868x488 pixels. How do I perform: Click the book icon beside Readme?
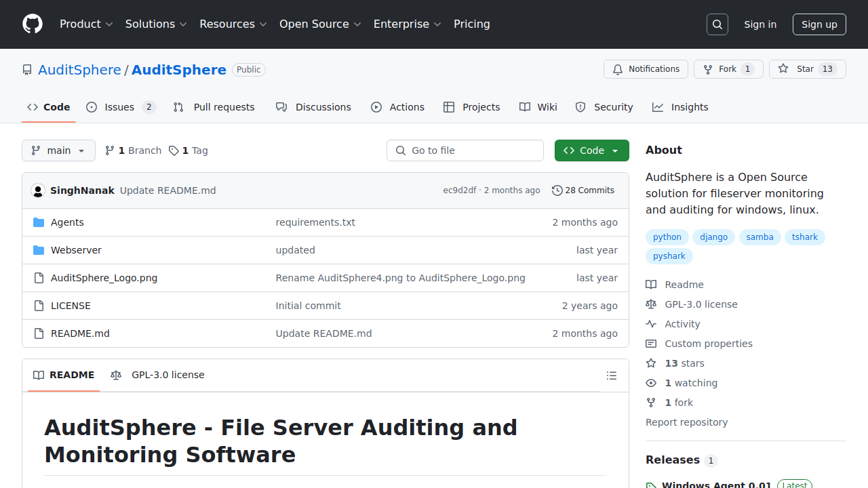(x=651, y=285)
